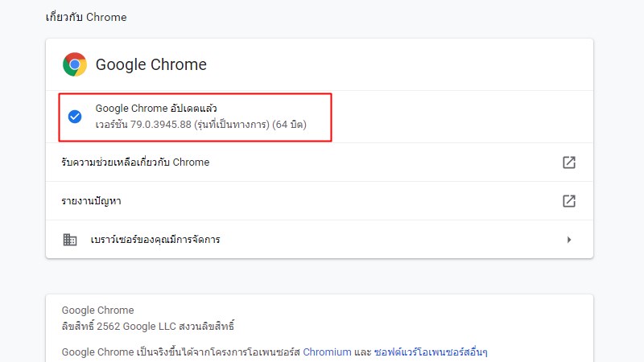
Task: Click 'Google Chrome อัปเดตแล้ว' status text
Action: click(x=156, y=109)
